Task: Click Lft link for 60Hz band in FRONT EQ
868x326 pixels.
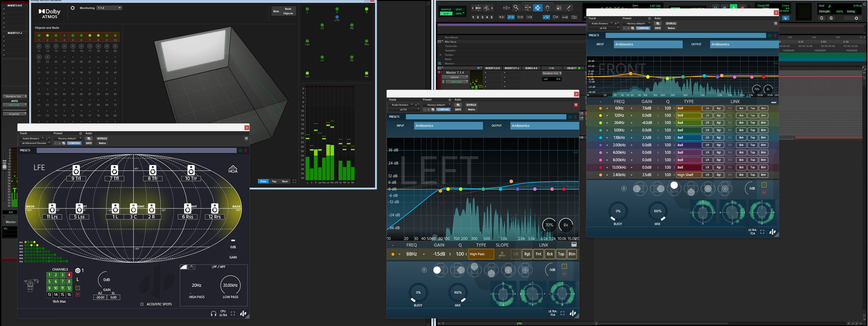Action: (x=707, y=108)
